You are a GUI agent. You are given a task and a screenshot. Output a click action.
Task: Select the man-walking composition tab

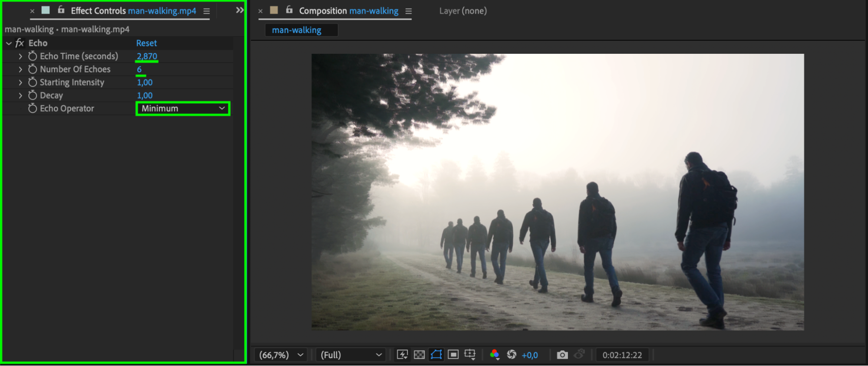297,30
